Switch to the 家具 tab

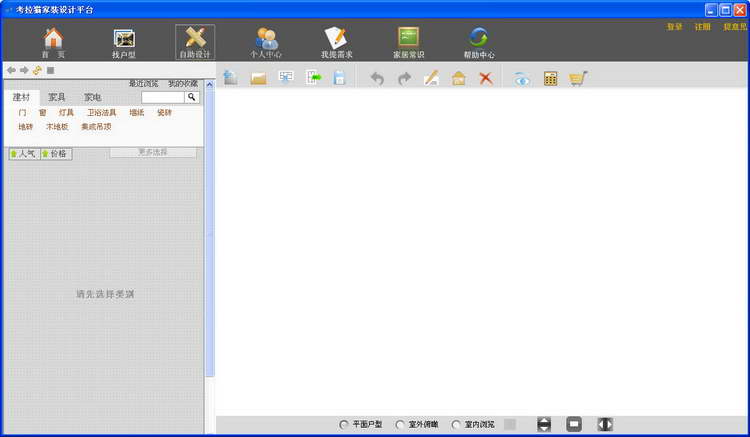tap(56, 97)
